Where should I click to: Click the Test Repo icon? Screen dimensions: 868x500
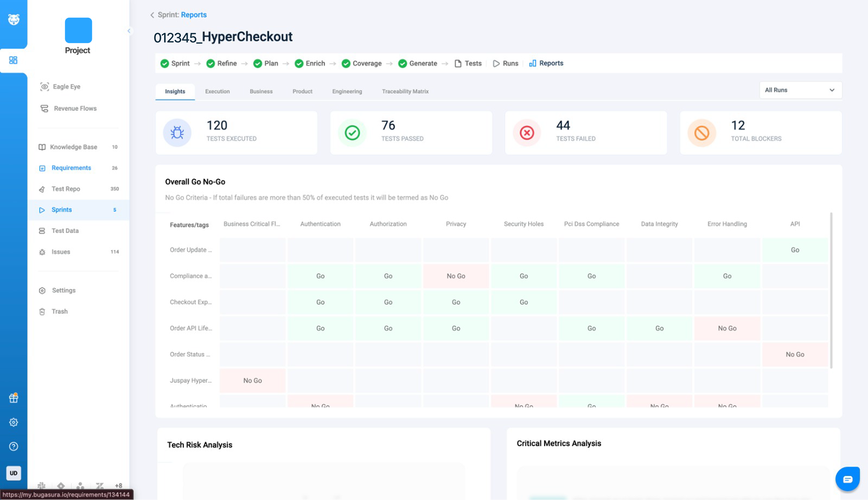point(42,189)
